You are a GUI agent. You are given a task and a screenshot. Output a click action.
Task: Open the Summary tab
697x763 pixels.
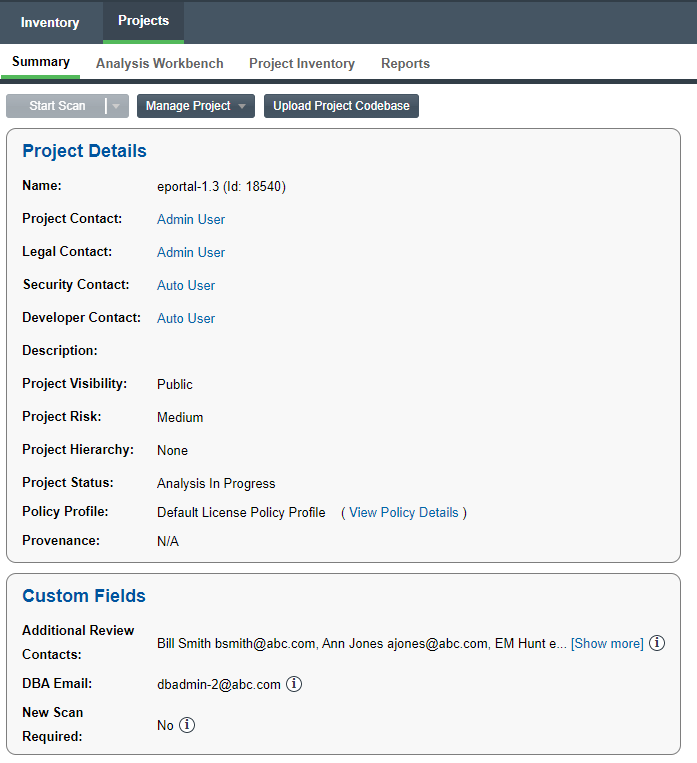coord(41,62)
